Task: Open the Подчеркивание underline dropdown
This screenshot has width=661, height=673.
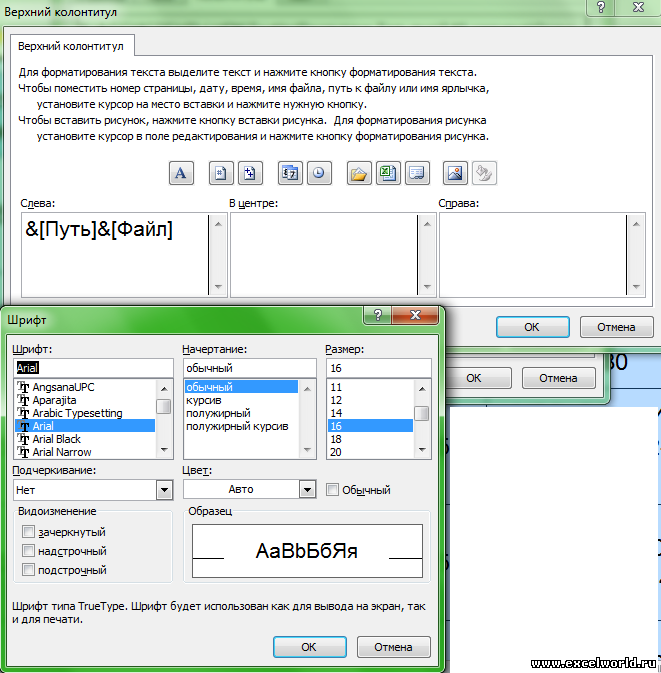Action: 164,490
